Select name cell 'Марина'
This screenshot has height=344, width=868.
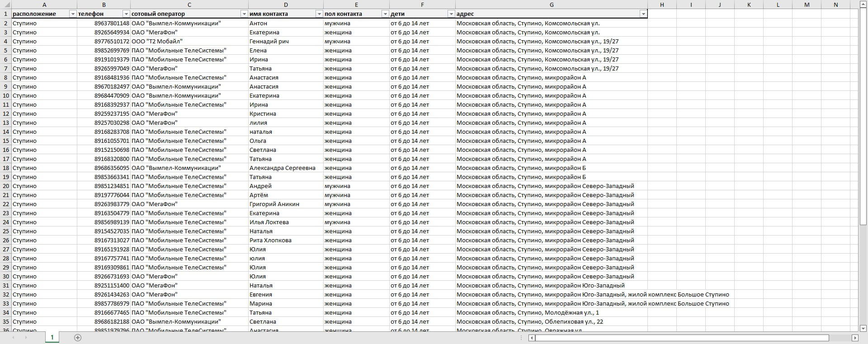286,303
